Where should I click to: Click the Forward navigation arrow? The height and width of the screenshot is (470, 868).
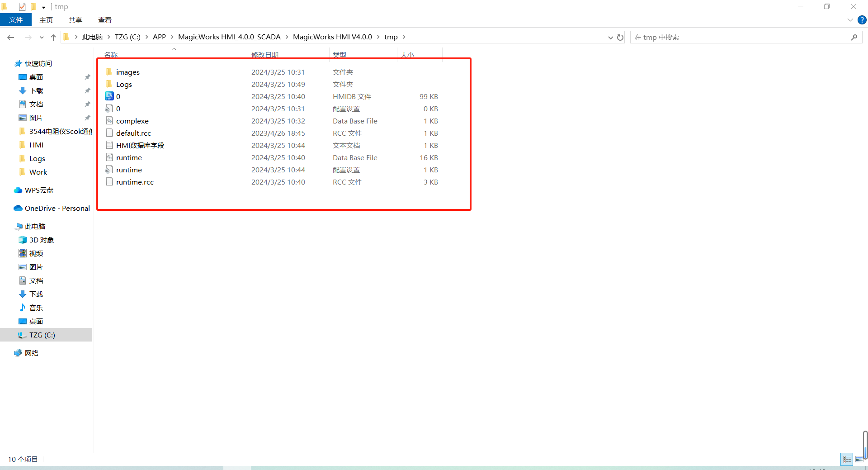[x=28, y=37]
